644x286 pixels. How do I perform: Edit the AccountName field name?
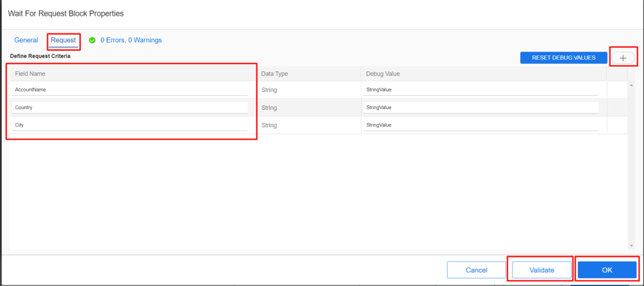click(130, 89)
